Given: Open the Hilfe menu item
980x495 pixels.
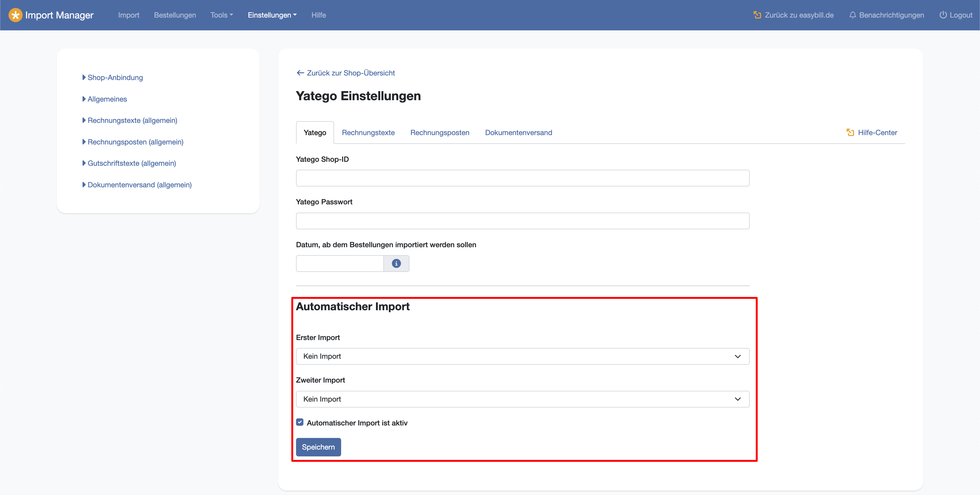Looking at the screenshot, I should coord(318,15).
